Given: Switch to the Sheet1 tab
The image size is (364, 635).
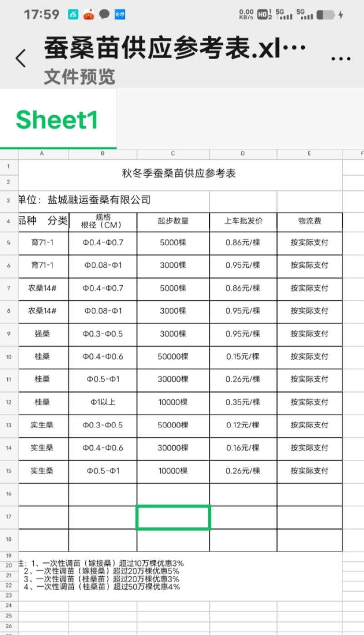Looking at the screenshot, I should pyautogui.click(x=57, y=119).
